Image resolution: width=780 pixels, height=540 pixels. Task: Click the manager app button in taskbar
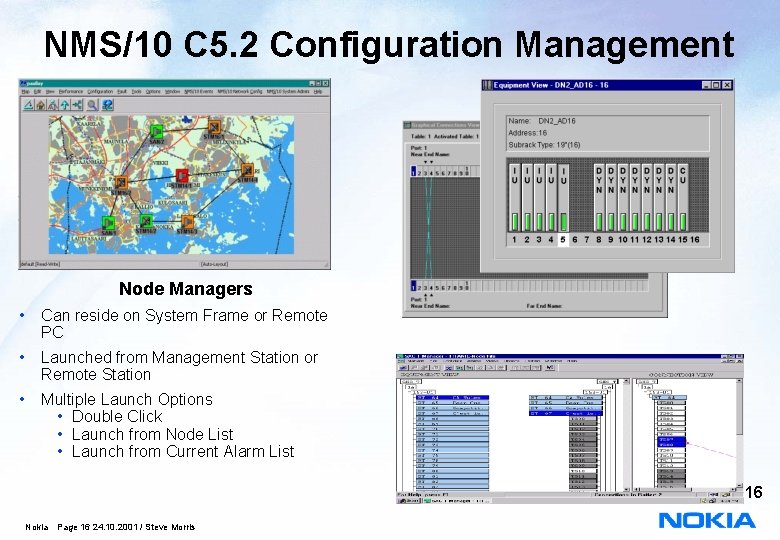point(455,501)
